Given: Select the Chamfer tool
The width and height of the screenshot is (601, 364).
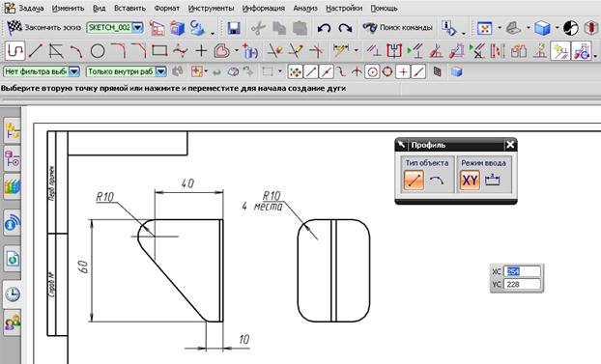Looking at the screenshot, I should (139, 50).
